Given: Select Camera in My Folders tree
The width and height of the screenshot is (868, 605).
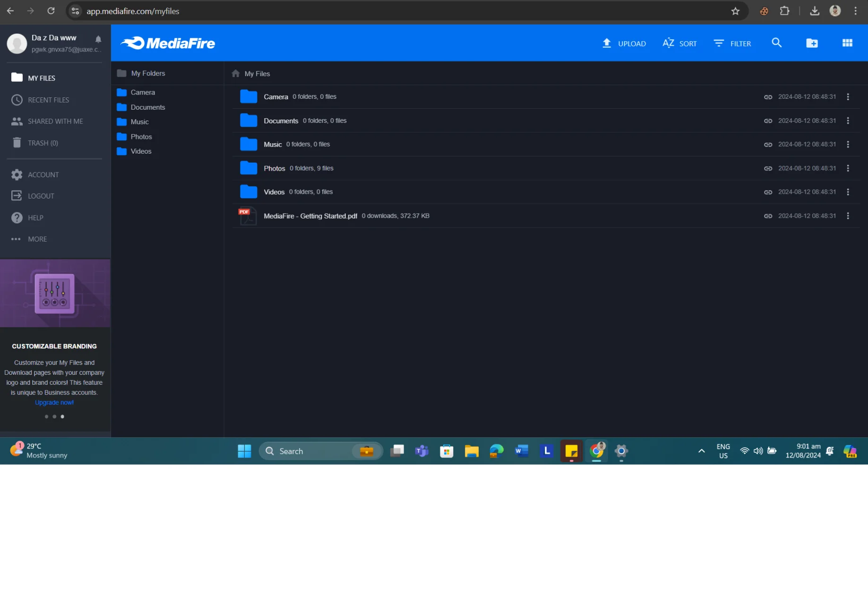Looking at the screenshot, I should pos(136,93).
